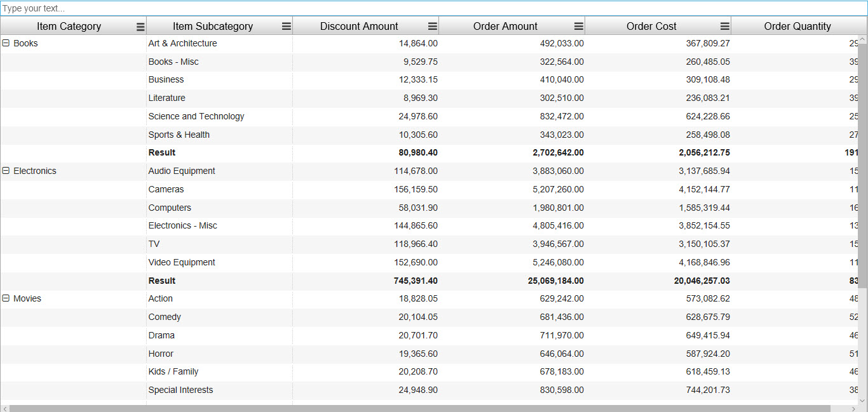Image resolution: width=868 pixels, height=412 pixels.
Task: Click the horizontal scrollbar right arrow
Action: [x=853, y=409]
